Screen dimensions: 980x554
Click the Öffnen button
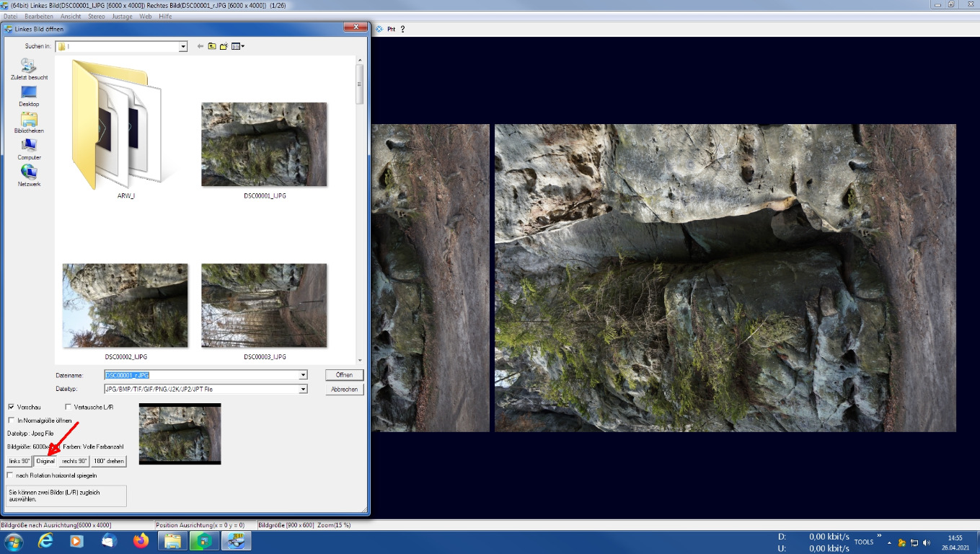344,375
